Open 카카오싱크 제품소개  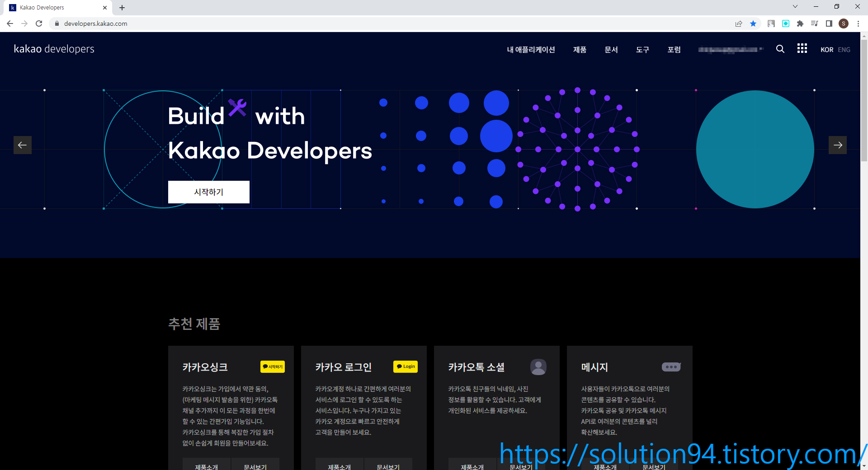(x=207, y=465)
